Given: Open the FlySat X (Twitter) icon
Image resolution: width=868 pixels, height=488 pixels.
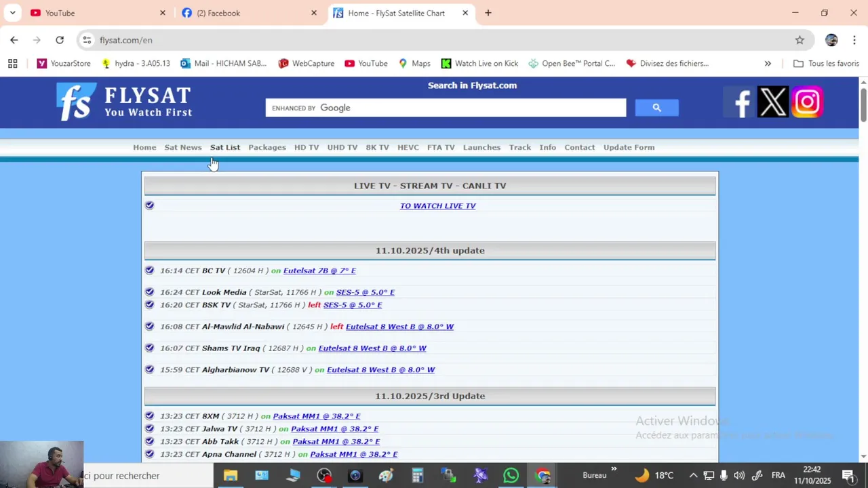Looking at the screenshot, I should [773, 102].
